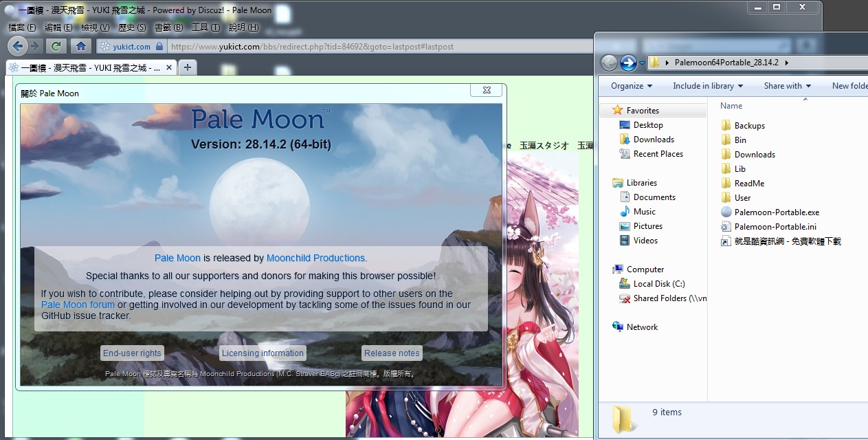Select the Backups folder icon
The height and width of the screenshot is (440, 868).
coord(726,125)
